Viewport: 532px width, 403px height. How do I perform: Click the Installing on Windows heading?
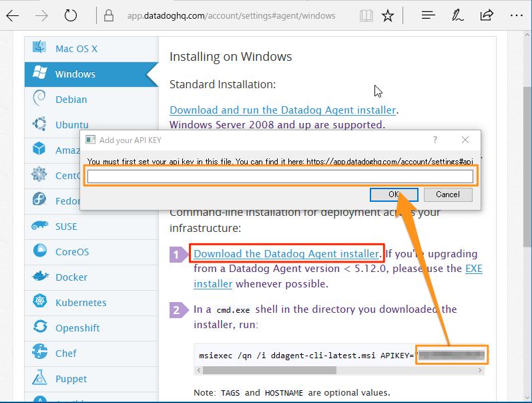231,57
